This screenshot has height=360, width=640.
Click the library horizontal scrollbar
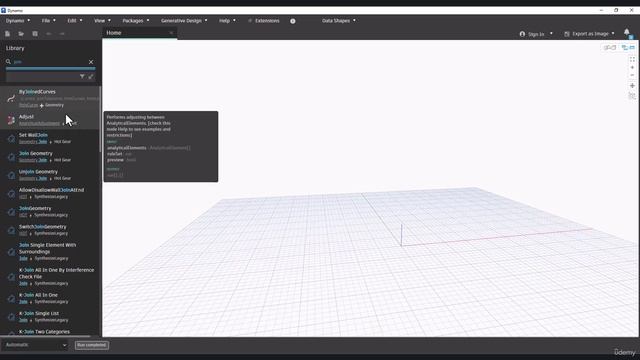(x=45, y=337)
